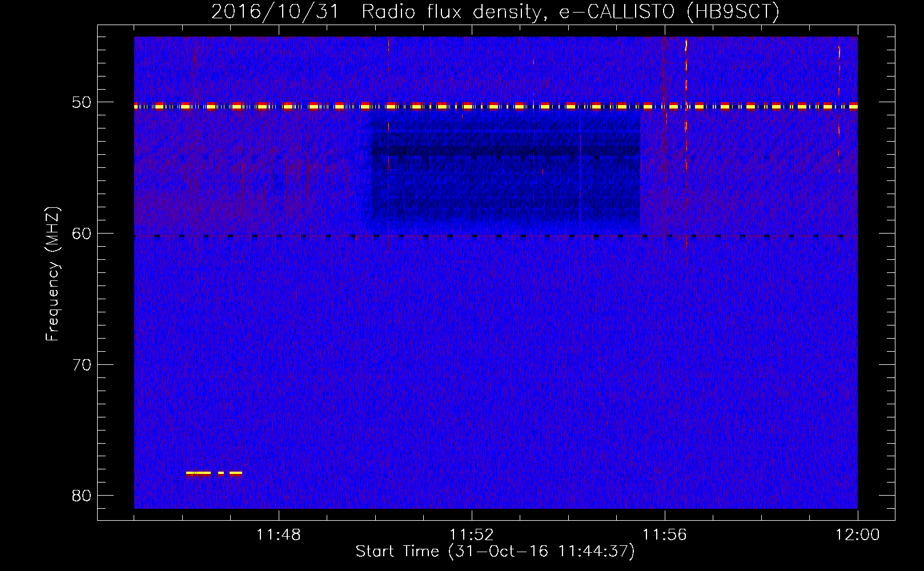Click the dotted black line at 60 MHz
Viewport: 924px width, 571px height.
pos(496,236)
